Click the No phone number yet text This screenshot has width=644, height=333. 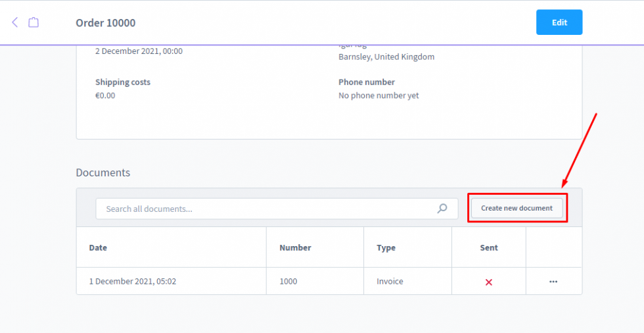click(379, 95)
